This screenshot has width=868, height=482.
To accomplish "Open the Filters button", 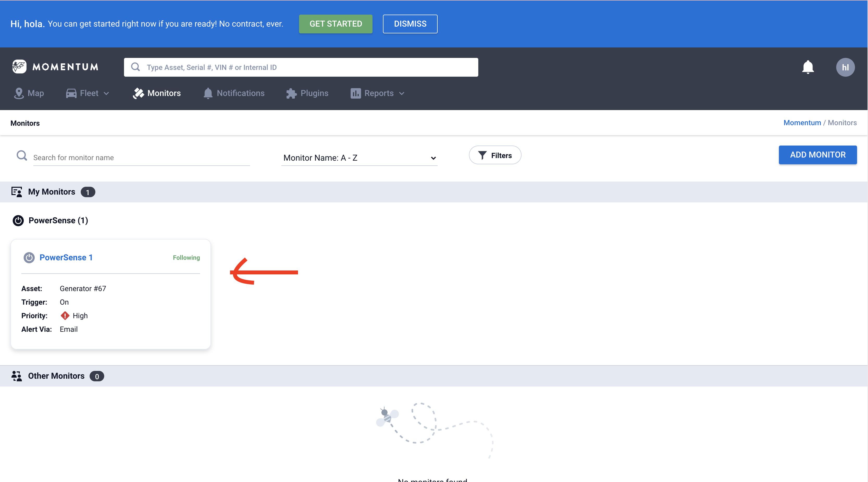I will click(x=495, y=155).
